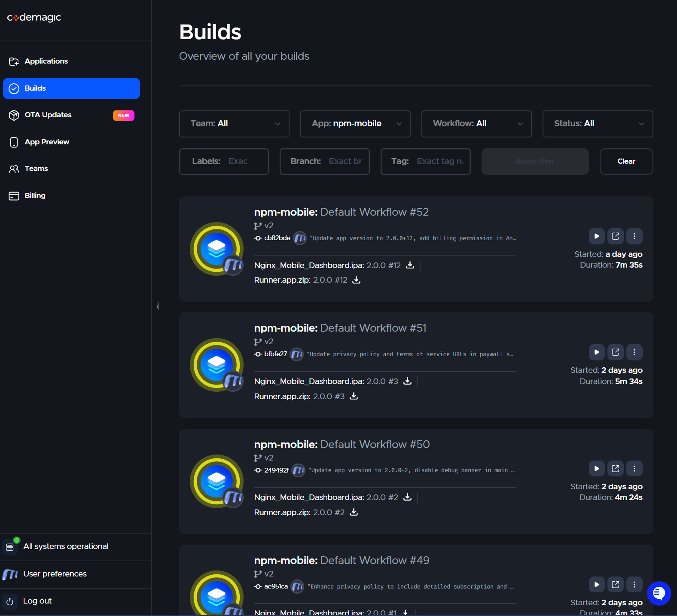Open build Default Workflow #49 title
677x616 pixels.
(342, 561)
